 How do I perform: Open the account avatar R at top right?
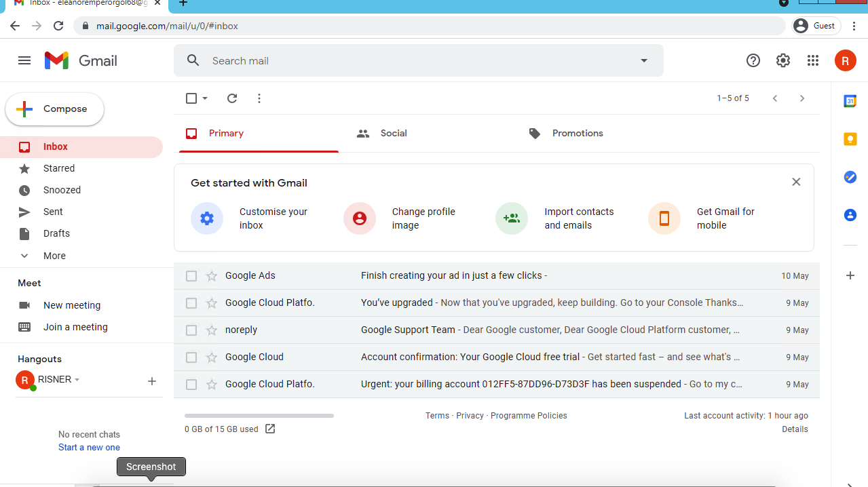point(845,60)
